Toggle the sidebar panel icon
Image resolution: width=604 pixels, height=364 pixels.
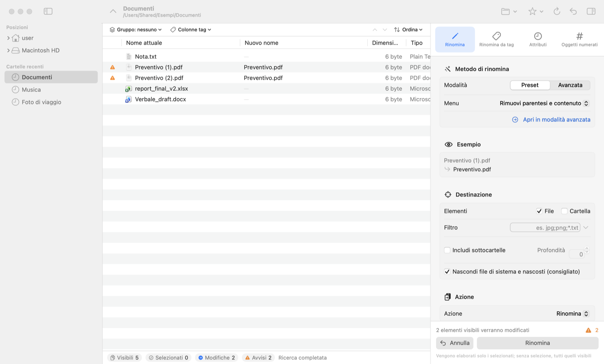(48, 11)
